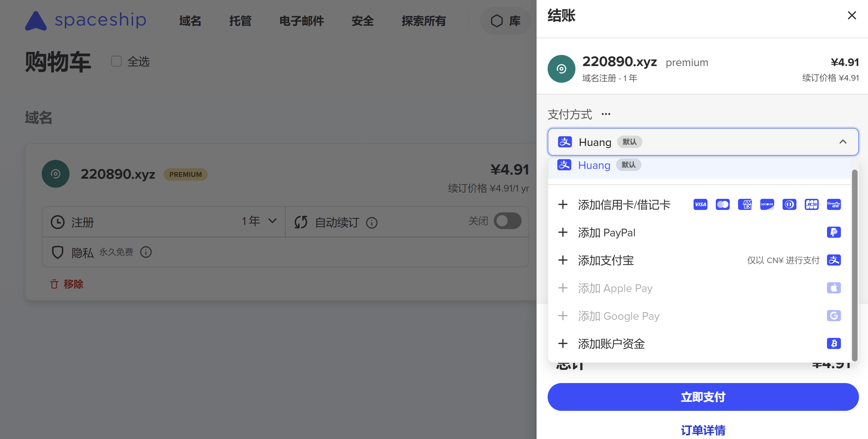Open the payment method three-dot menu
This screenshot has height=439, width=868.
tap(606, 114)
